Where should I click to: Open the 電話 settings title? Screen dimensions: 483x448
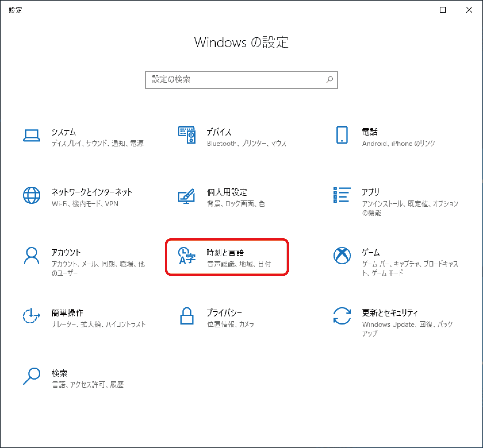370,132
